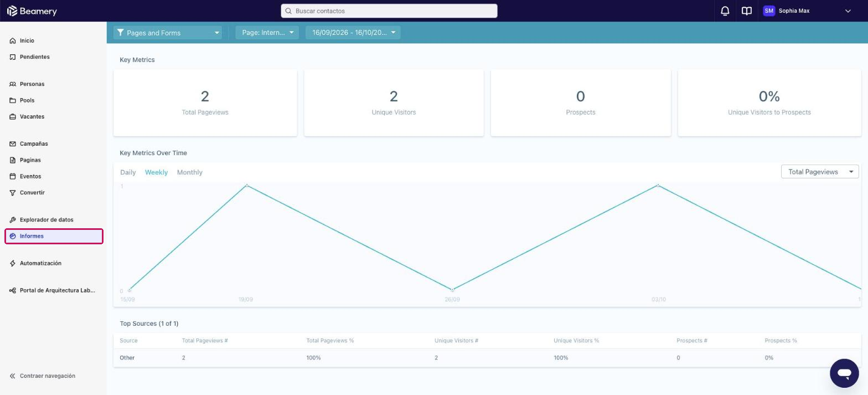Click the Automatización lightning icon
The width and height of the screenshot is (868, 395).
13,264
